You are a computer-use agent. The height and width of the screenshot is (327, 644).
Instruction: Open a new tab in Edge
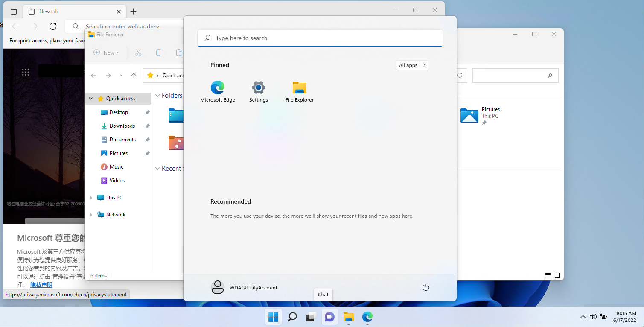click(134, 12)
